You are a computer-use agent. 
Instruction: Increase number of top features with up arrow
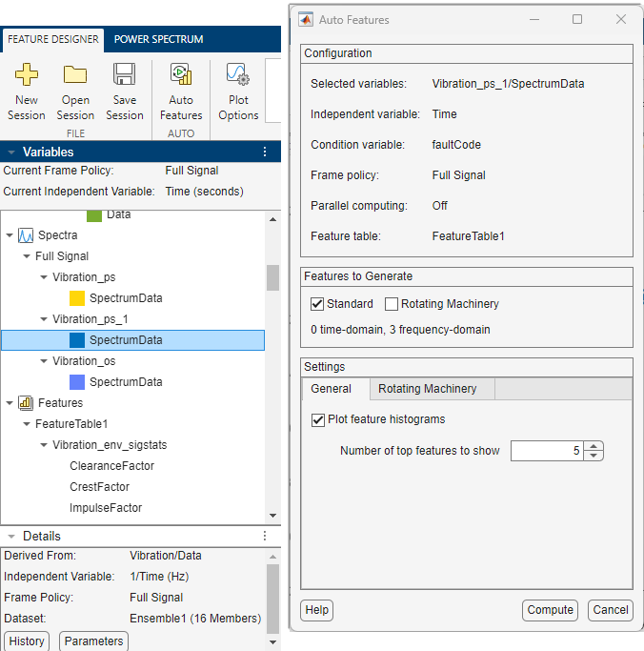tap(594, 446)
